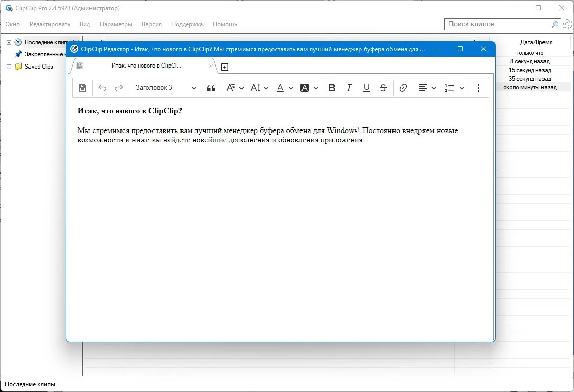Maximize the ClipClip Pro main window
Viewport: 574px width, 392px height.
(x=538, y=8)
